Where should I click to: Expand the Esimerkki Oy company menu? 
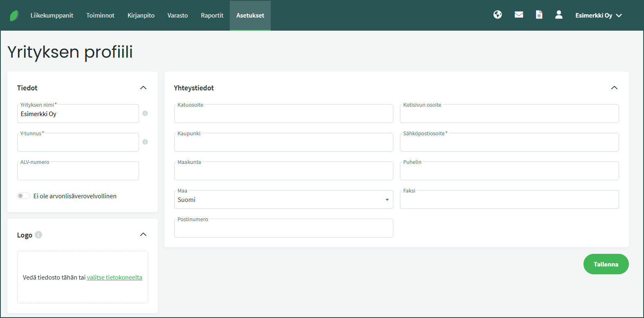point(598,16)
